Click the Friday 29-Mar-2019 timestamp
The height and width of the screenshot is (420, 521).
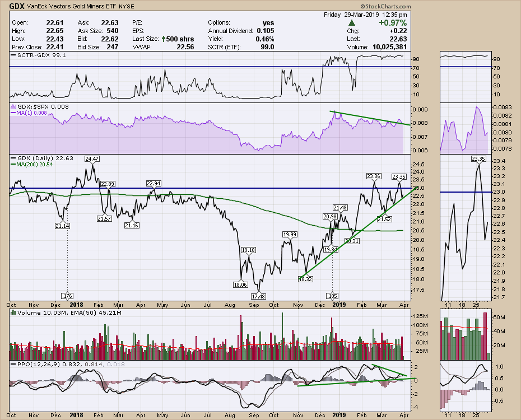click(365, 15)
